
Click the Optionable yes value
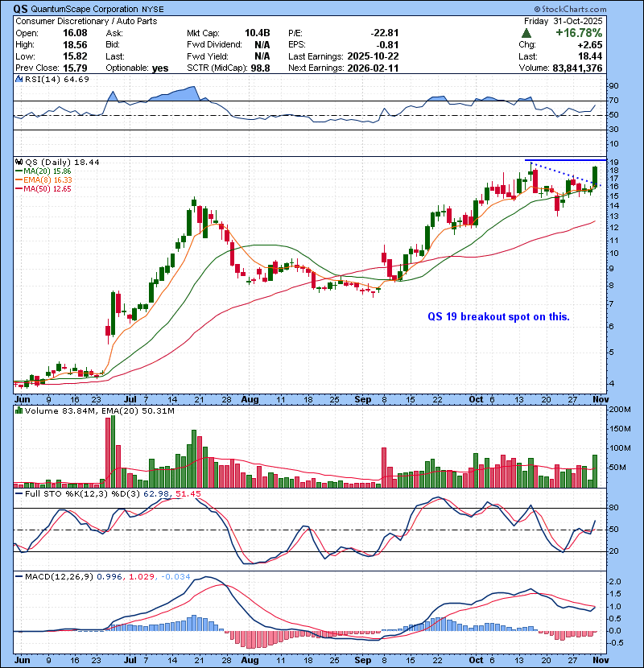click(160, 68)
